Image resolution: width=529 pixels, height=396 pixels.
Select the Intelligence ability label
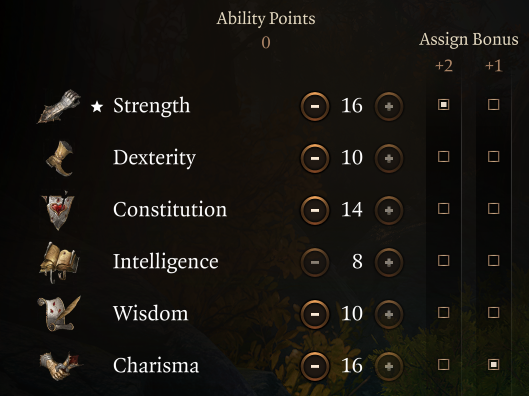[166, 262]
